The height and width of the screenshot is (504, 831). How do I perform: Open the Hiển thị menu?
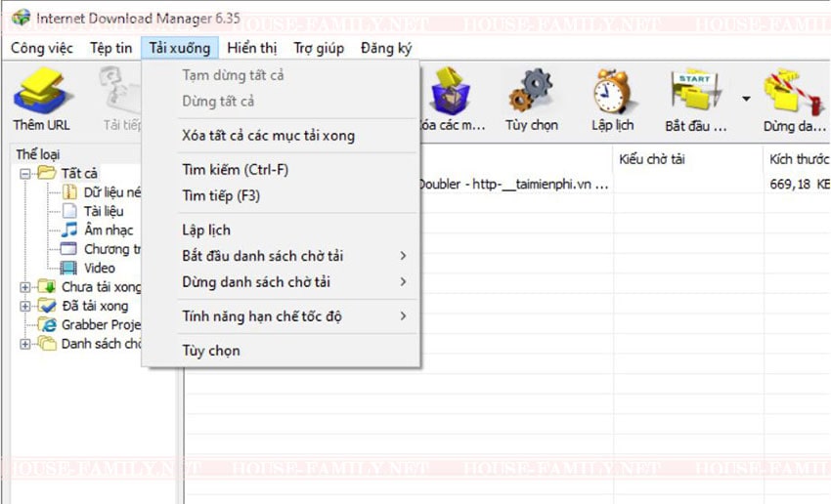tap(251, 48)
